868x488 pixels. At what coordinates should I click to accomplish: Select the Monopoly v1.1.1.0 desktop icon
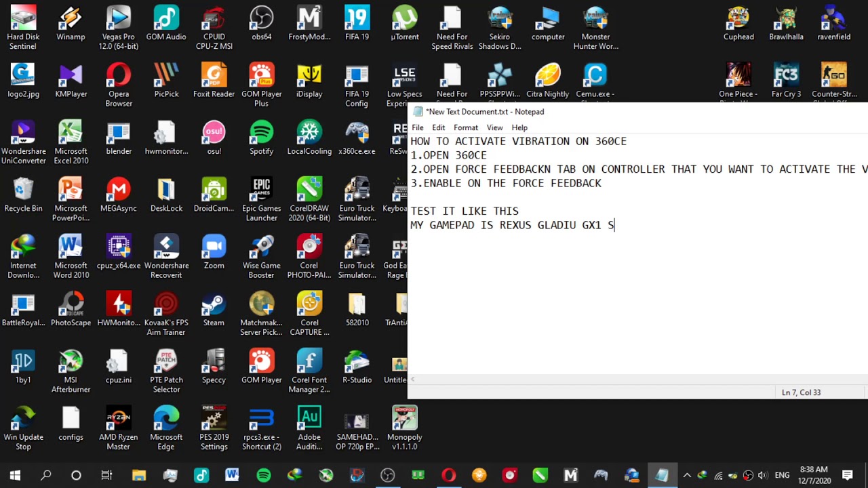click(x=405, y=428)
